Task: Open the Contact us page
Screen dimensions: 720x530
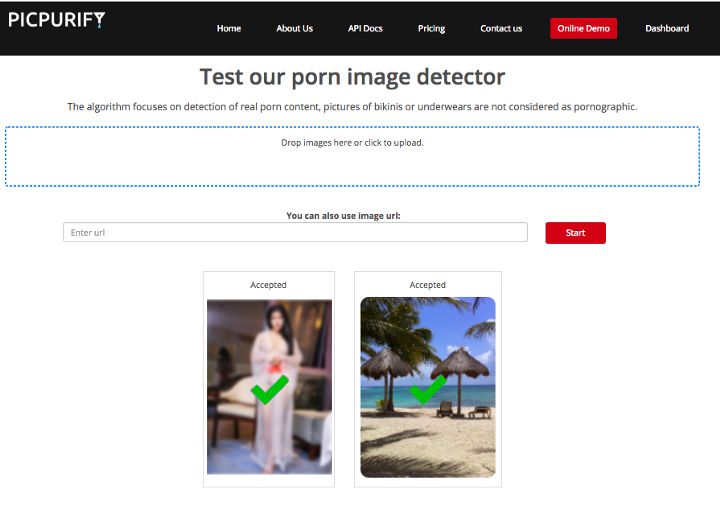Action: pos(501,28)
